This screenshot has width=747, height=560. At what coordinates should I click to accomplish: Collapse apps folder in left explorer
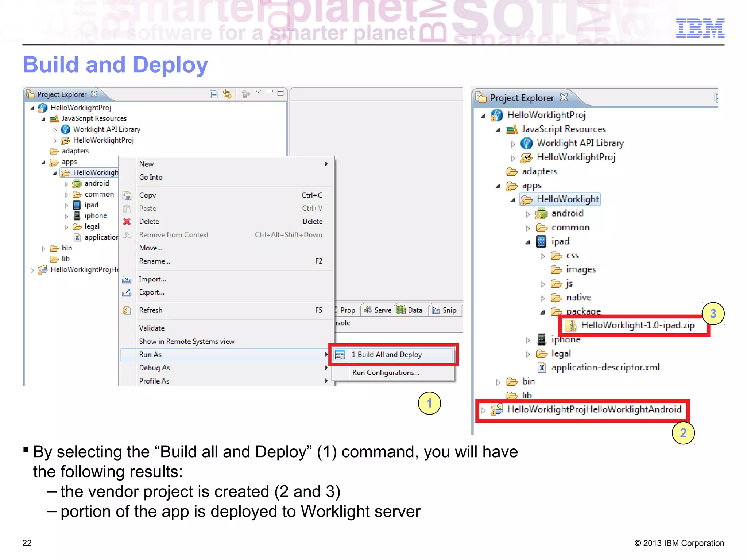coord(43,162)
